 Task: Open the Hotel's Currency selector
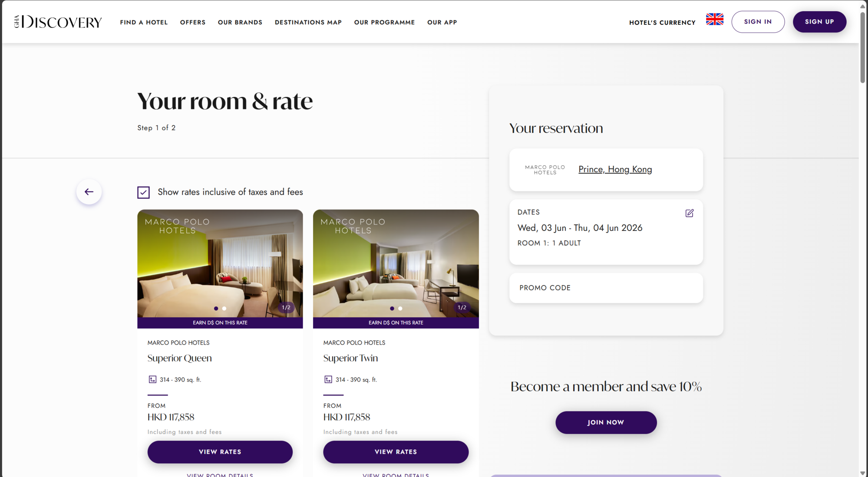point(662,23)
